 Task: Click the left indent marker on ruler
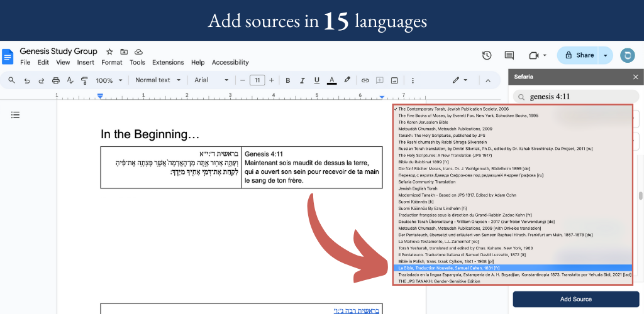[100, 97]
